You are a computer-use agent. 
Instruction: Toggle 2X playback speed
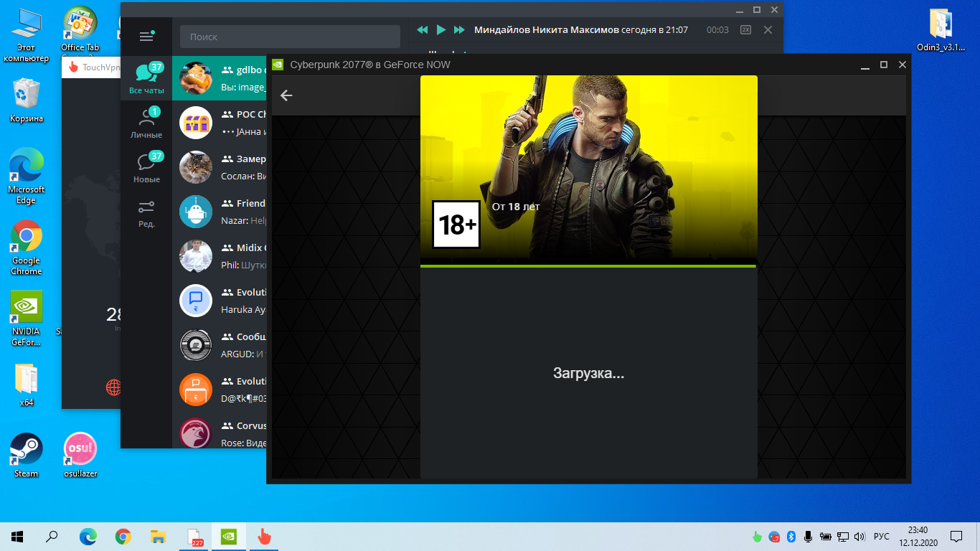(746, 30)
